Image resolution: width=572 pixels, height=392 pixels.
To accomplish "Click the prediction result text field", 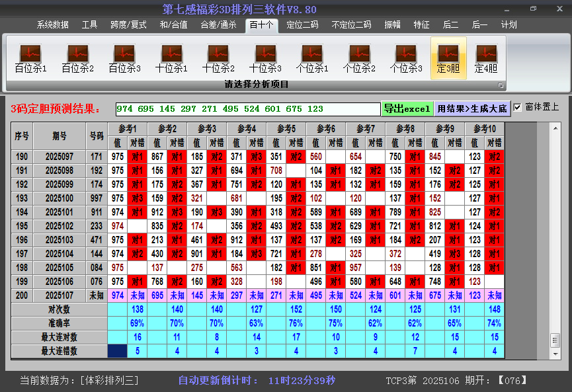I will (248, 108).
